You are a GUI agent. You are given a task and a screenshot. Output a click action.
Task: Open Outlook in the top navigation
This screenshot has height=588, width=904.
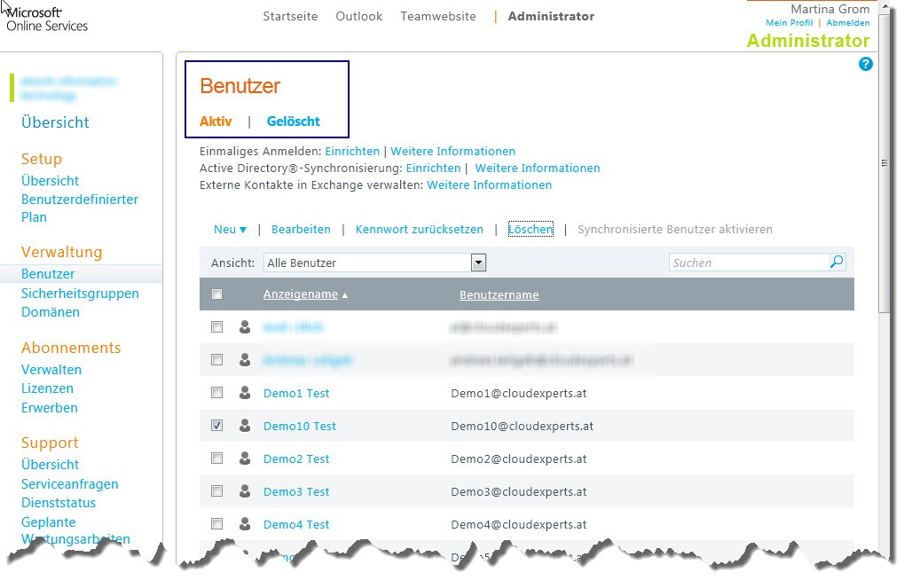tap(358, 17)
